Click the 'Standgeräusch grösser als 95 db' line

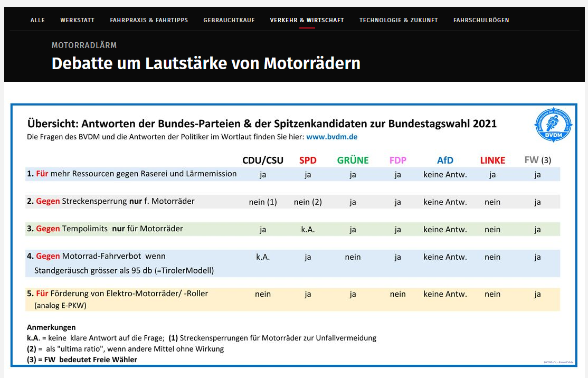click(x=124, y=271)
